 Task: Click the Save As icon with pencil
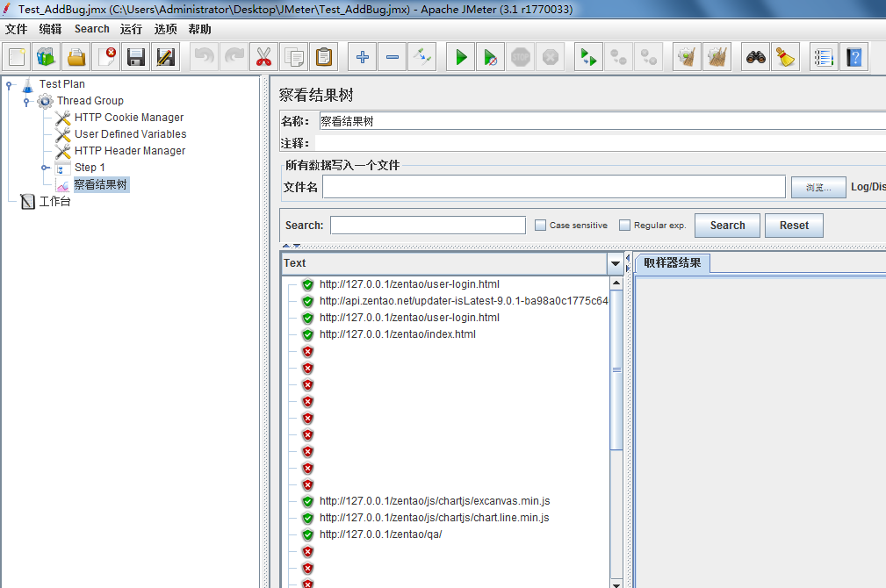166,56
